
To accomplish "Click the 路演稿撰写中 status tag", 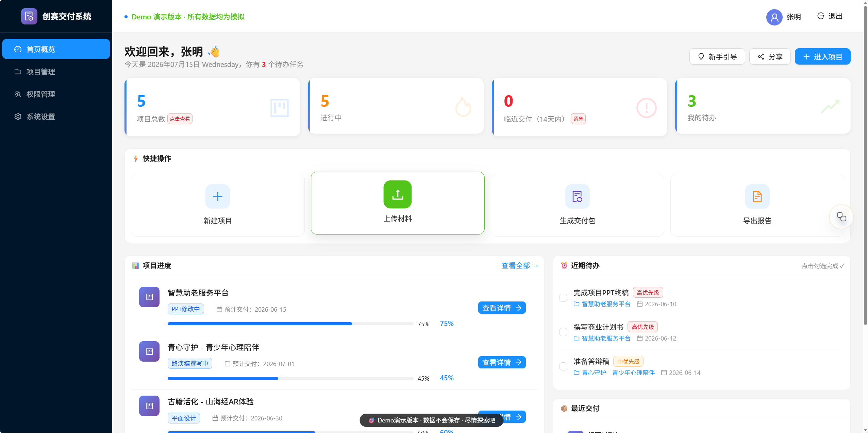I will click(x=190, y=363).
